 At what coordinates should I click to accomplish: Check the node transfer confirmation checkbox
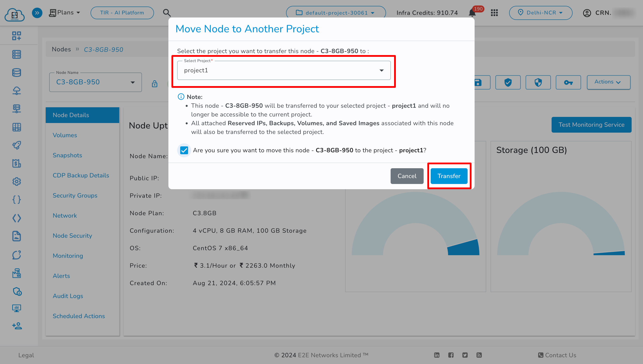click(184, 150)
